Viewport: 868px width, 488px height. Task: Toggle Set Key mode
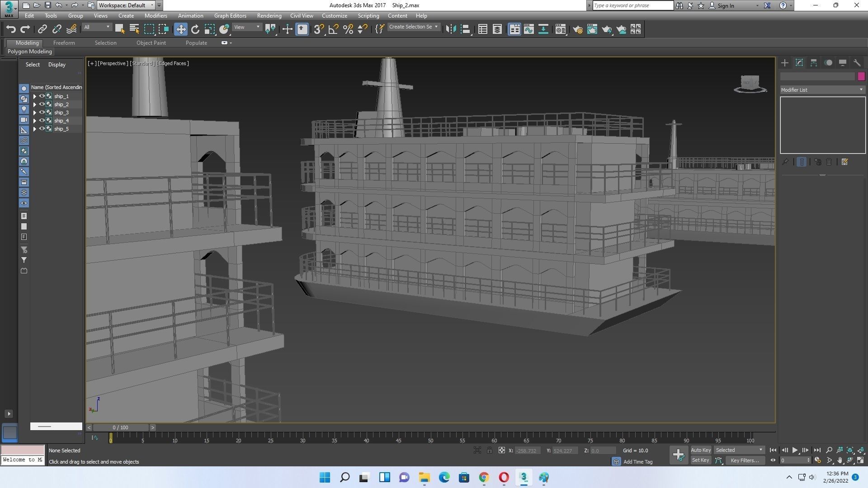click(701, 460)
